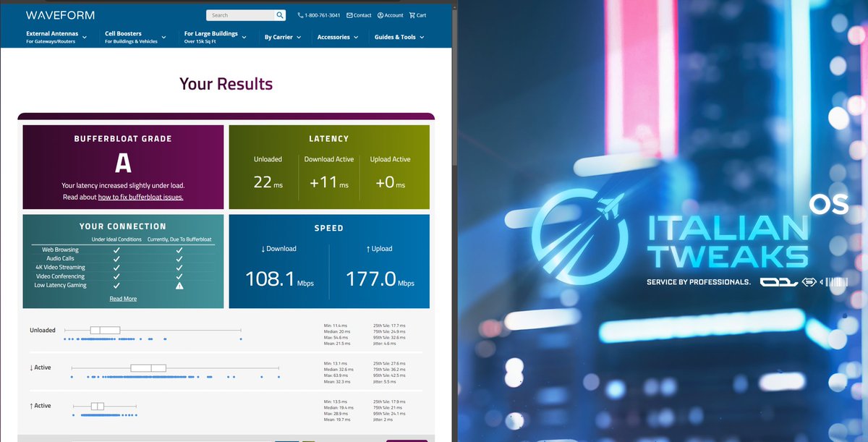
Task: View the shopping Cart
Action: tap(417, 15)
